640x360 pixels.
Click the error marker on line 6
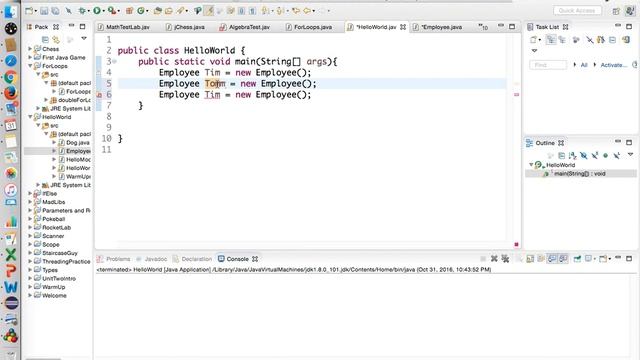coord(99,95)
